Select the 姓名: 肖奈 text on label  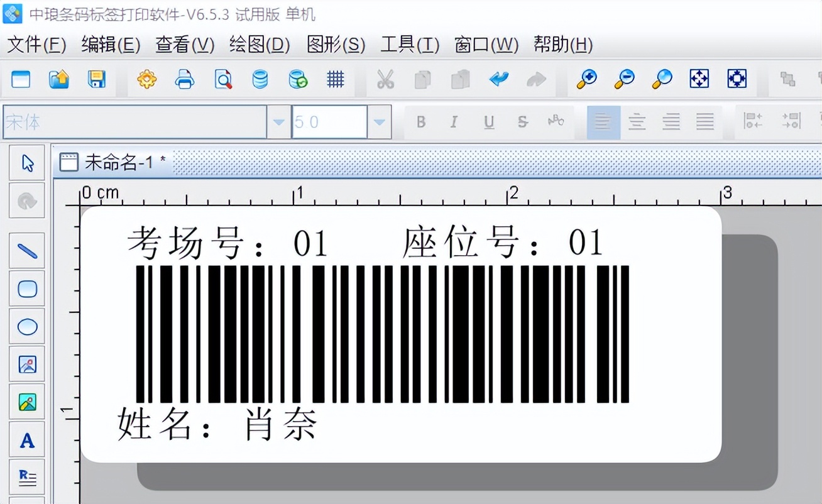coord(217,424)
